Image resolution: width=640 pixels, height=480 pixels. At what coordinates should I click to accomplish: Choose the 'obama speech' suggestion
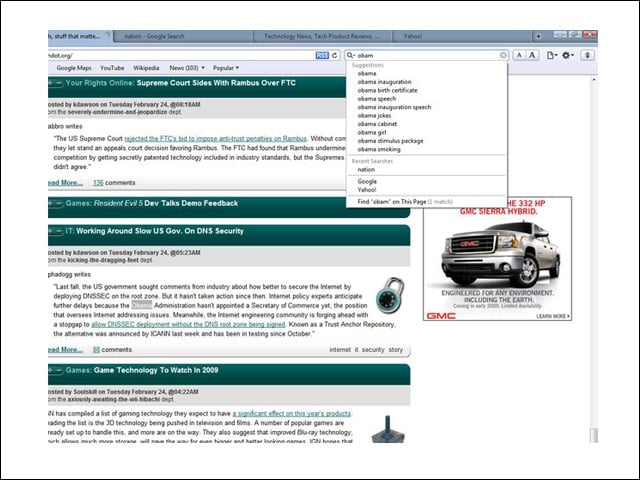(x=427, y=99)
